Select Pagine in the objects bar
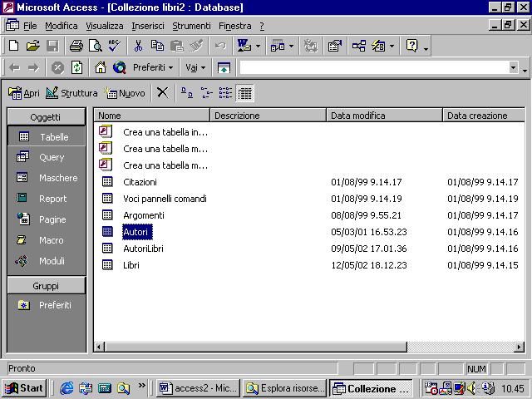 pos(47,219)
